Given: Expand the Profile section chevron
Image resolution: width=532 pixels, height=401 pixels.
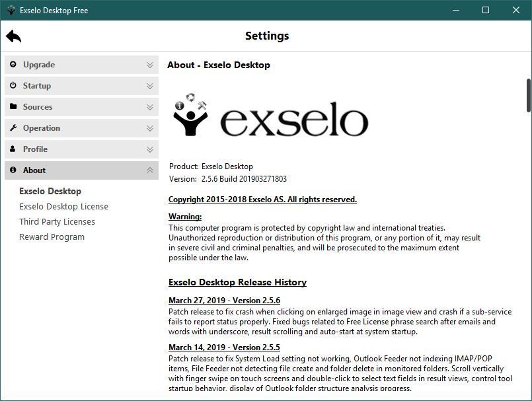Looking at the screenshot, I should click(150, 149).
